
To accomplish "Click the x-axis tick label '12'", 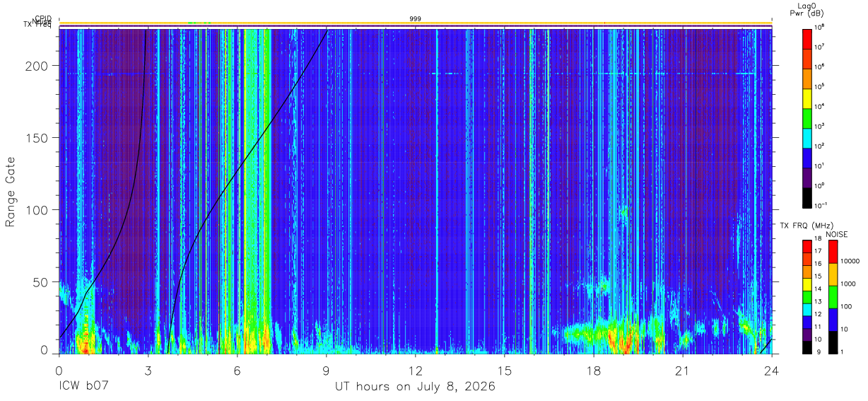I will click(415, 371).
